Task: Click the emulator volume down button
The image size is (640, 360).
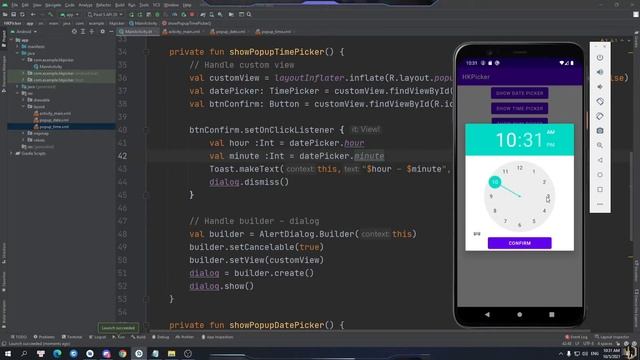Action: (x=600, y=87)
